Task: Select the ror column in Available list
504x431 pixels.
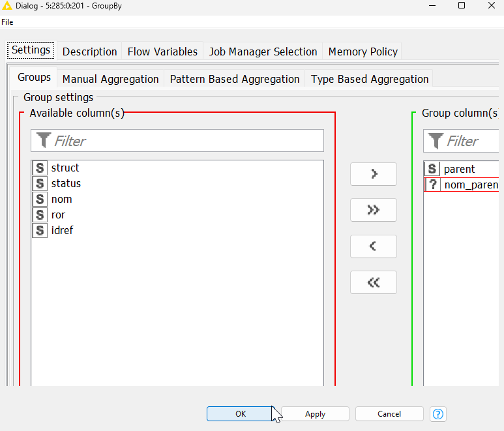Action: tap(58, 215)
